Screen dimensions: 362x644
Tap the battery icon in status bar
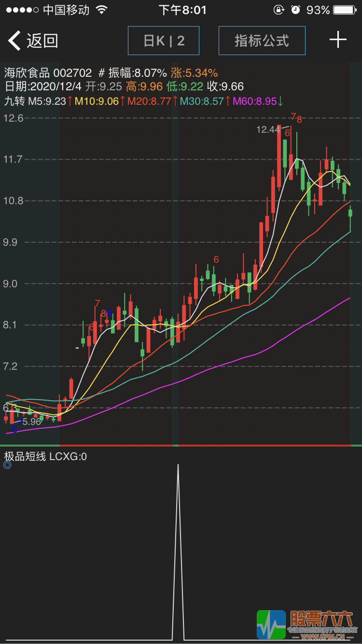tap(345, 10)
